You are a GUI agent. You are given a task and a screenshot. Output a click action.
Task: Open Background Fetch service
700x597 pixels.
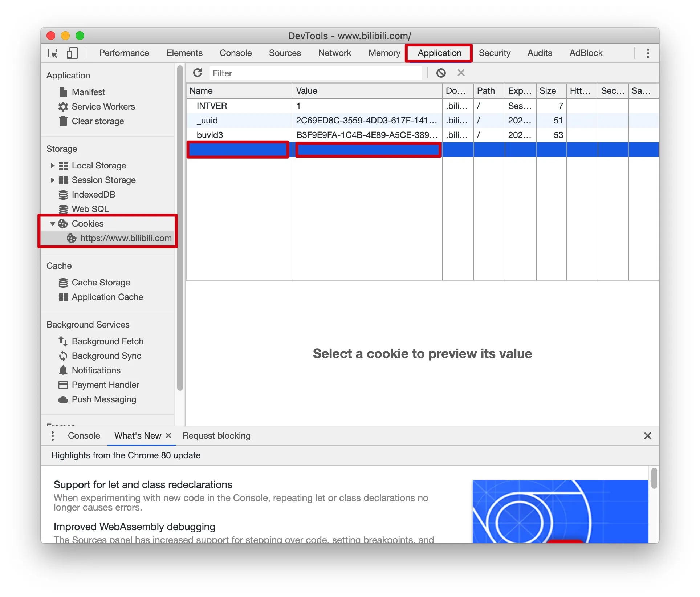click(x=107, y=341)
